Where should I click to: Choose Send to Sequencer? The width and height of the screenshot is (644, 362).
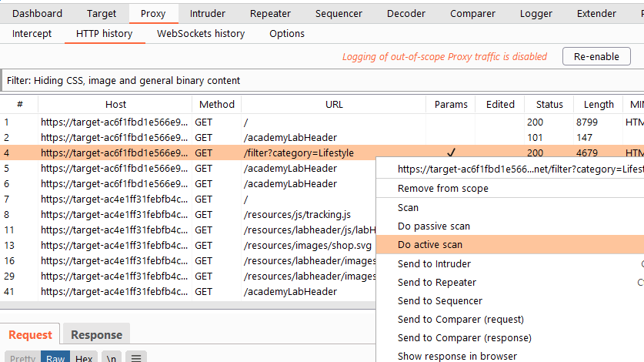coord(510,300)
